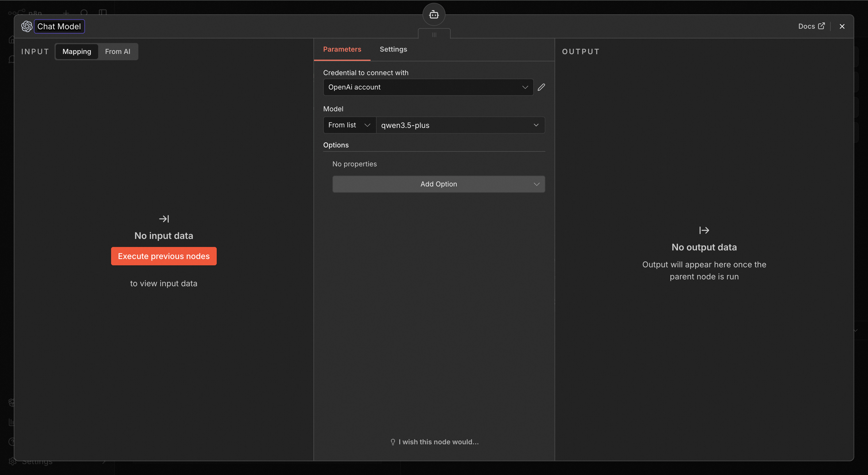The image size is (868, 475).
Task: Expand the qwen3.5-plus model dropdown
Action: coord(460,125)
